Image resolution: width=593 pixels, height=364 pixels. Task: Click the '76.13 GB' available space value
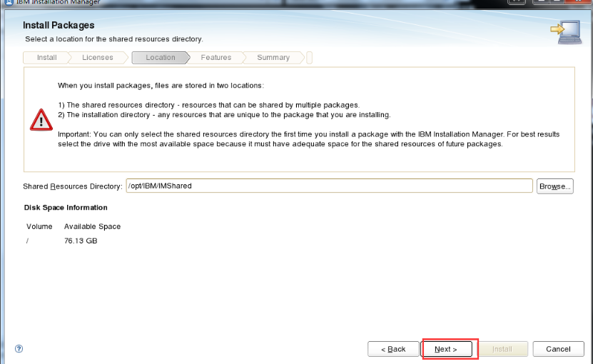pos(81,241)
